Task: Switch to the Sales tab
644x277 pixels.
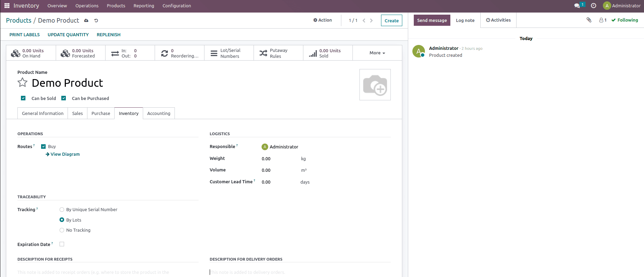Action: pos(77,113)
